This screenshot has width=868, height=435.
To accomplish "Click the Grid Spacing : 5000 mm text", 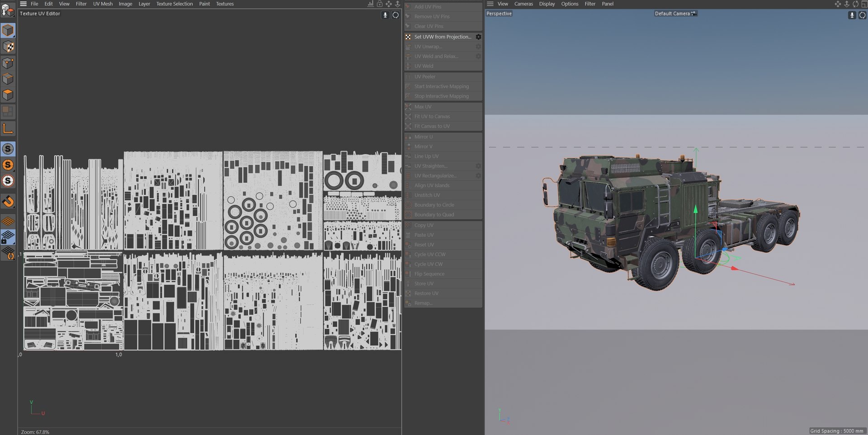I will coord(836,431).
